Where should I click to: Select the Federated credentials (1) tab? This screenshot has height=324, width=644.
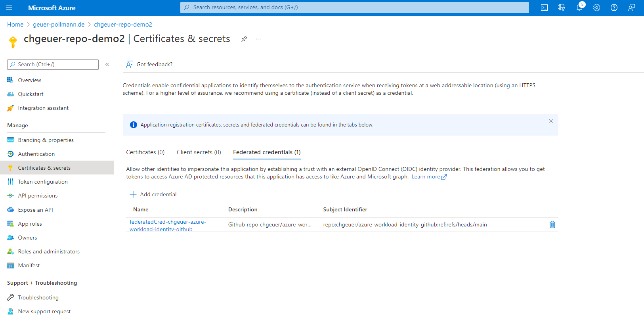coord(267,152)
